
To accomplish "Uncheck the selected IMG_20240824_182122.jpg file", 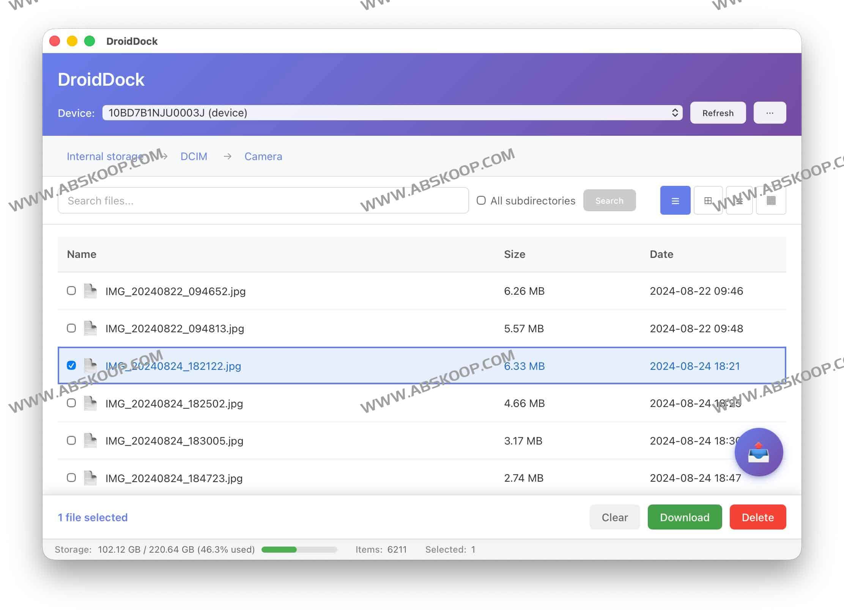I will [71, 365].
